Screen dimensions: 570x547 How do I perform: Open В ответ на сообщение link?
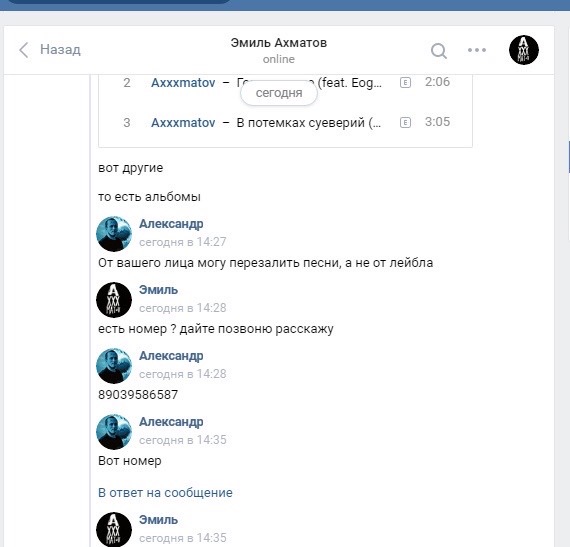point(165,493)
